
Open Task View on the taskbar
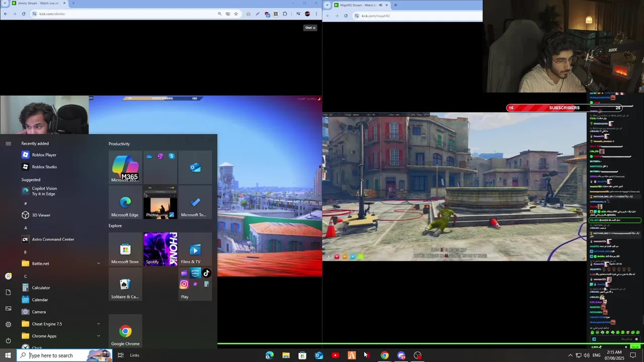point(121,355)
